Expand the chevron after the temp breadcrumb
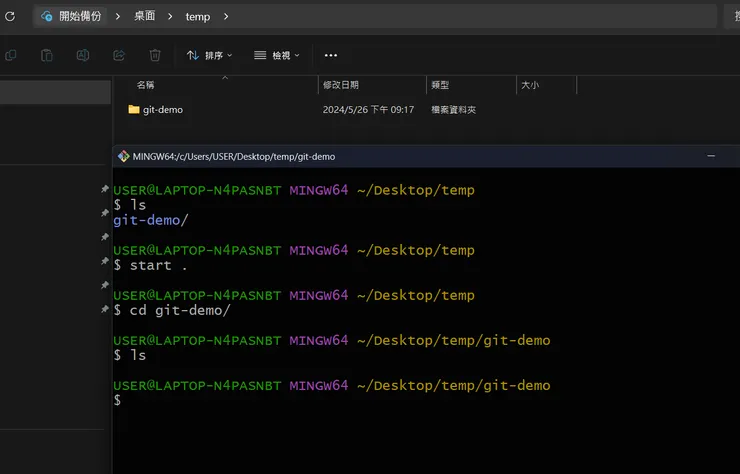The image size is (740, 474). pos(226,16)
